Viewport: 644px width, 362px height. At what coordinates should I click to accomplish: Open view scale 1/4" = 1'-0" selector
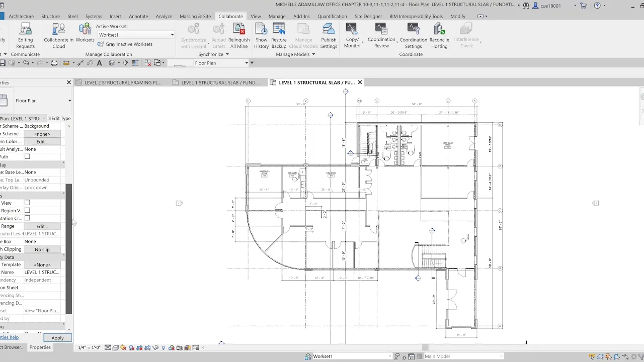point(89,347)
